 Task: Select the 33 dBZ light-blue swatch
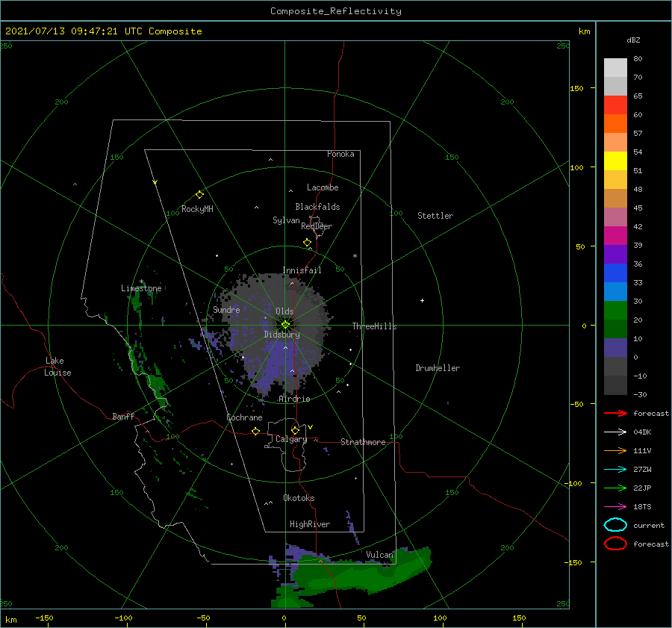[615, 291]
